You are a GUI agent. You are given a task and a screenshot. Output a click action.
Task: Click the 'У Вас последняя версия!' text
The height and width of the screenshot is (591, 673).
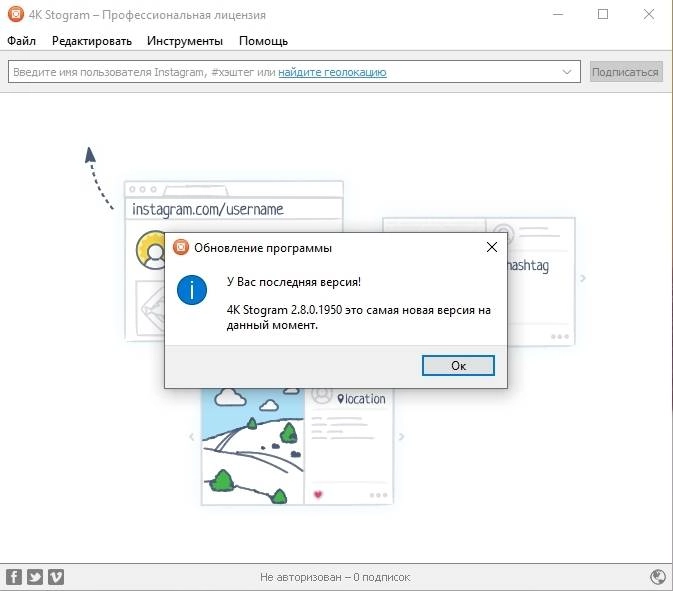(x=294, y=282)
